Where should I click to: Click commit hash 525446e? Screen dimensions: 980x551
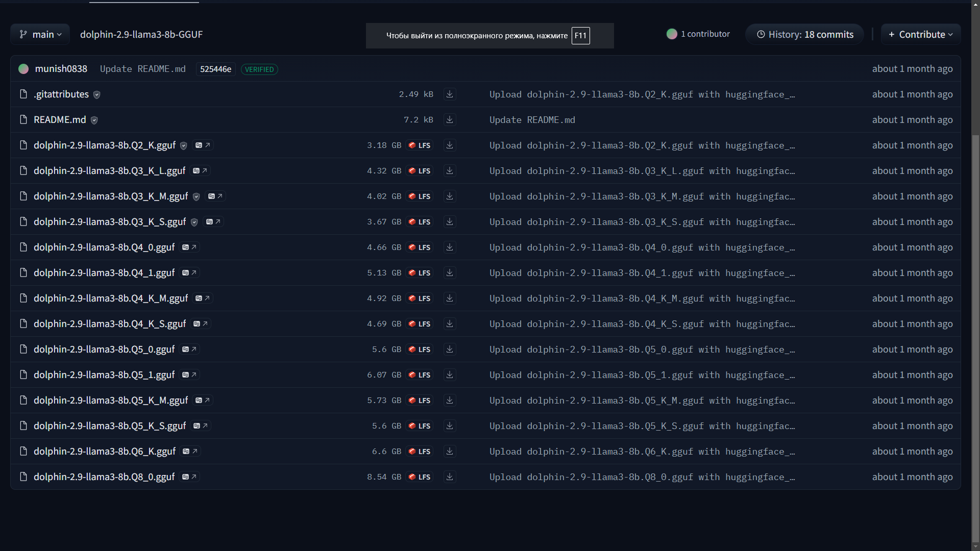(215, 69)
